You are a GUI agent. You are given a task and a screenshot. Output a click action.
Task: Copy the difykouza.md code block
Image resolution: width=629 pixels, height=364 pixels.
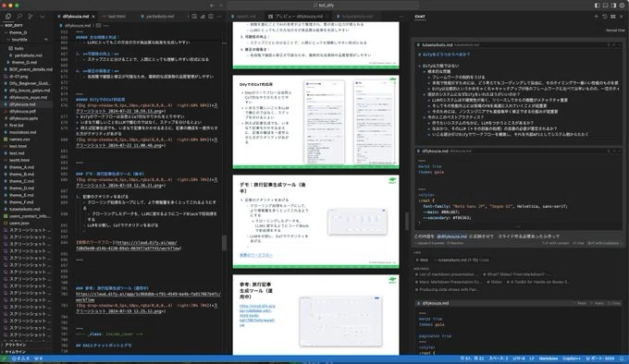tap(614, 303)
